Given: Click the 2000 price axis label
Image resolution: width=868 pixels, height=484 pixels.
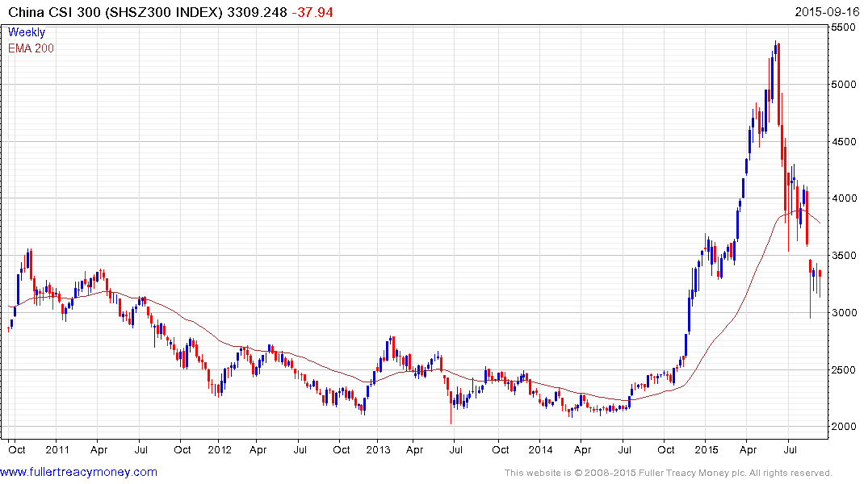Looking at the screenshot, I should pyautogui.click(x=844, y=427).
